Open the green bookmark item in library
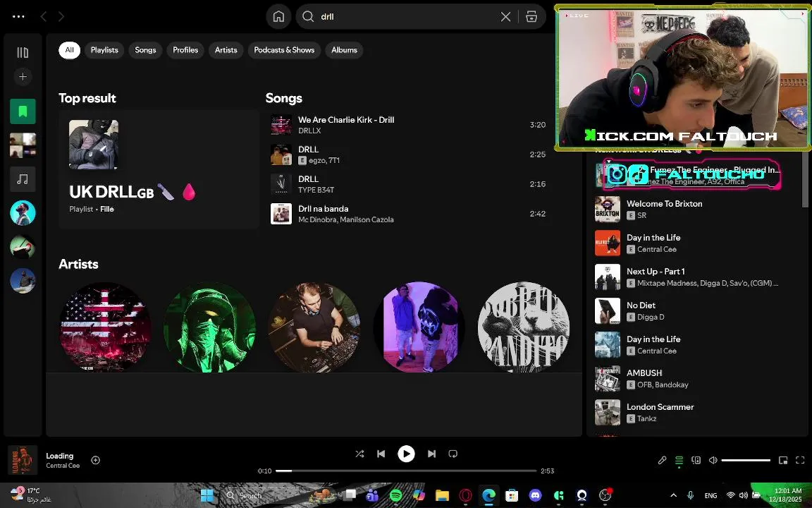 click(x=23, y=111)
